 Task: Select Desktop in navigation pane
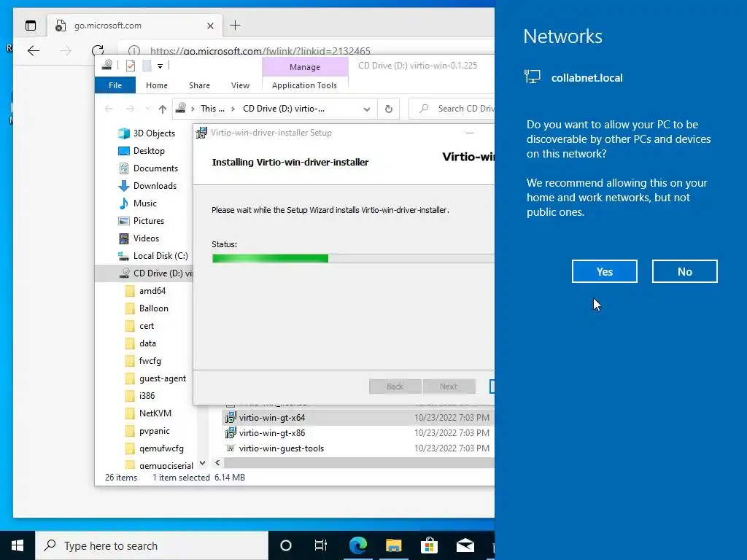click(142, 151)
